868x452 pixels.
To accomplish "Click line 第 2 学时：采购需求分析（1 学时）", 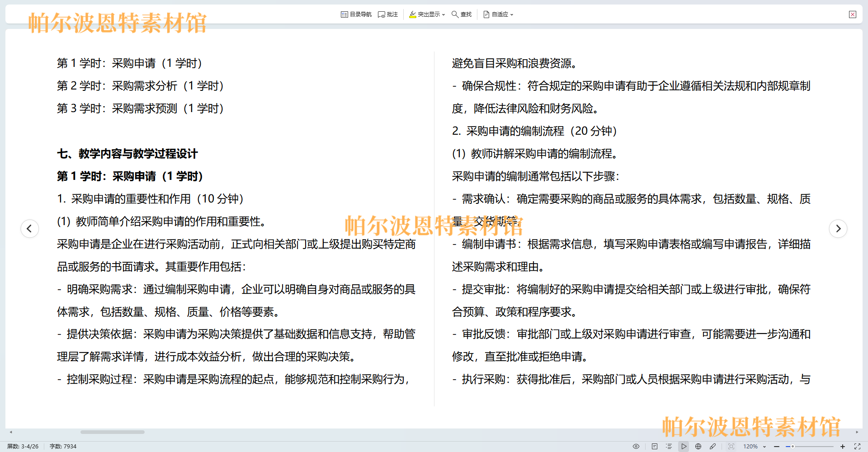I will point(141,86).
